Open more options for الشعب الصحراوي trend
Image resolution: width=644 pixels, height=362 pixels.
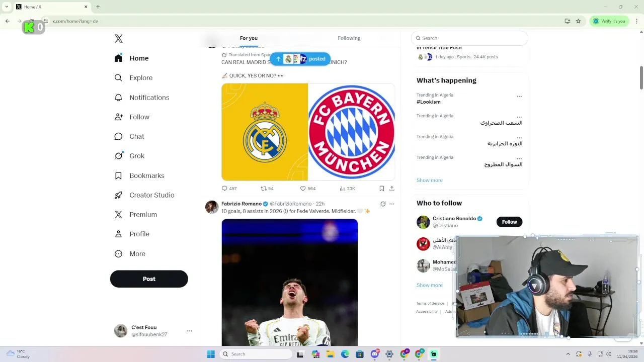point(519,117)
